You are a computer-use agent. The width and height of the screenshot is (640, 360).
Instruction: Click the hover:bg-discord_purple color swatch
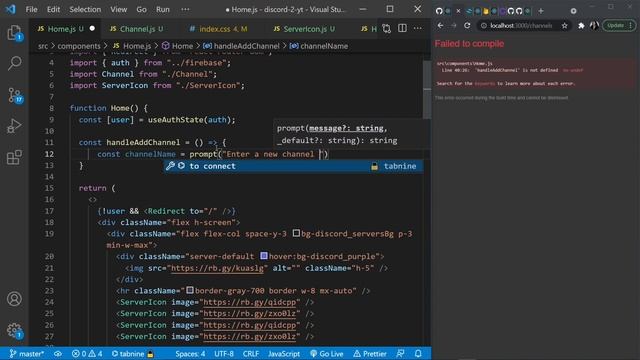click(x=264, y=256)
